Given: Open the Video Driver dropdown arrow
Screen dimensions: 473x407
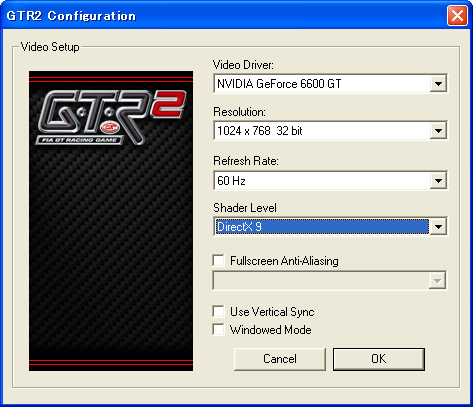Looking at the screenshot, I should pos(438,83).
